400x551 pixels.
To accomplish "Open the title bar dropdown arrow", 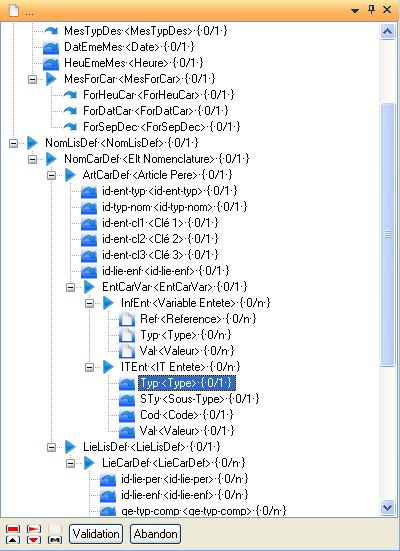I will [x=355, y=11].
